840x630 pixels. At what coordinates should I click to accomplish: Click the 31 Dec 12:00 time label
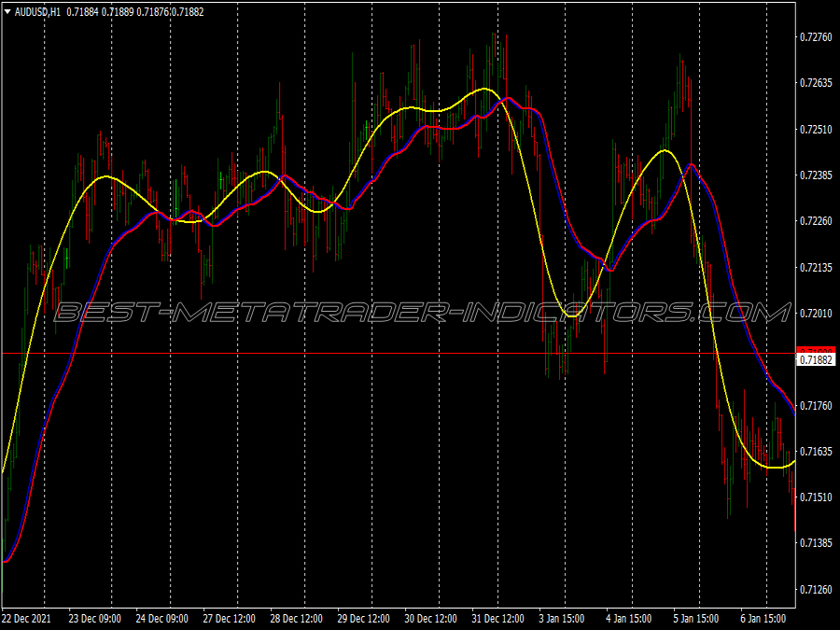(498, 619)
